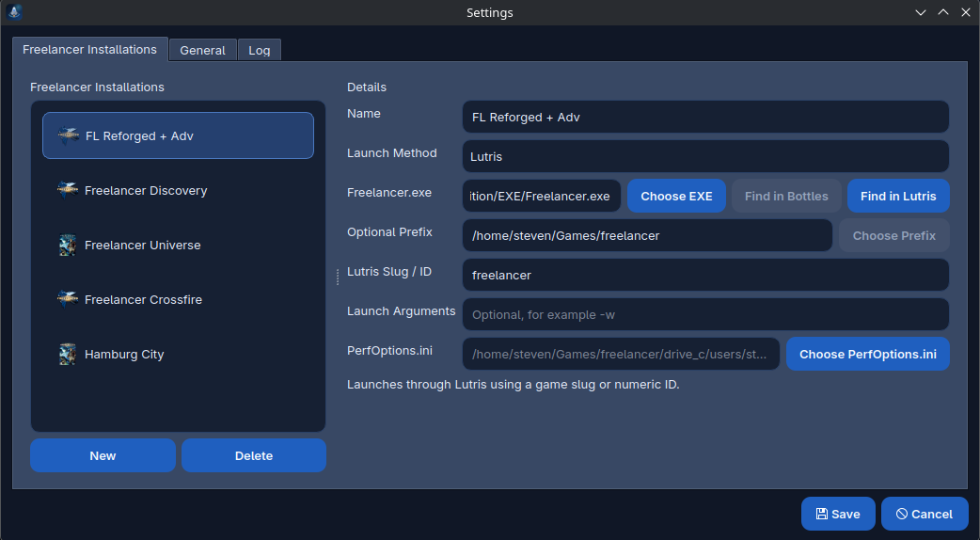Click the 'Lutris Slug / ID' label
Viewport: 980px width, 540px height.
tap(389, 272)
